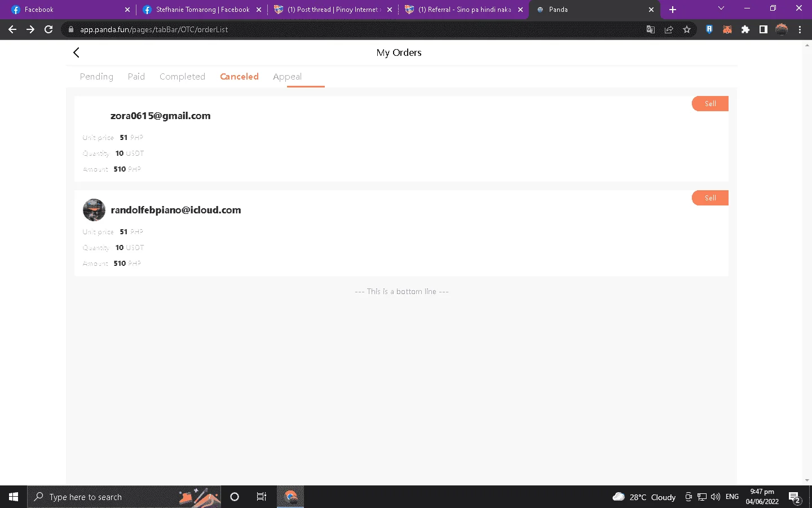
Task: Open the translate page icon
Action: click(651, 29)
